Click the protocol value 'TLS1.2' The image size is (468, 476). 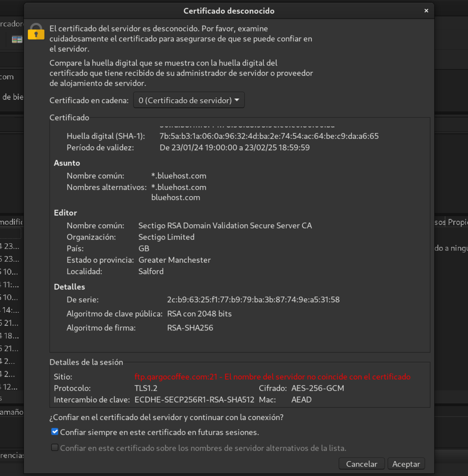click(146, 388)
